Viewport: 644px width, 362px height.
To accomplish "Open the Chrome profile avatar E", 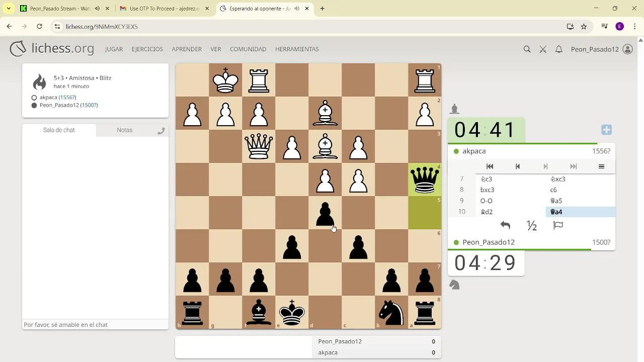I will (620, 27).
